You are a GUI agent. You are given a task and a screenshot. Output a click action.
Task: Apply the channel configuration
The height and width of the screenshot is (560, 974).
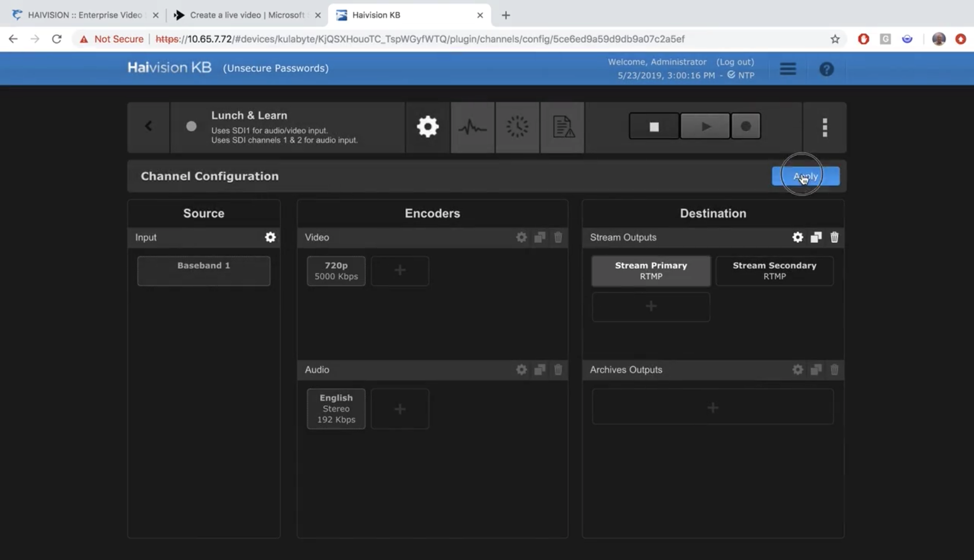coord(806,176)
